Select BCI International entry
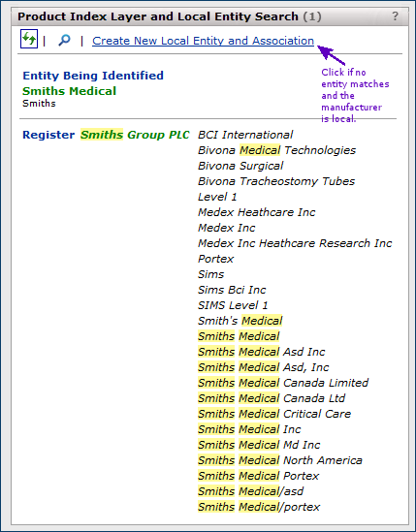The height and width of the screenshot is (532, 416). (x=245, y=135)
